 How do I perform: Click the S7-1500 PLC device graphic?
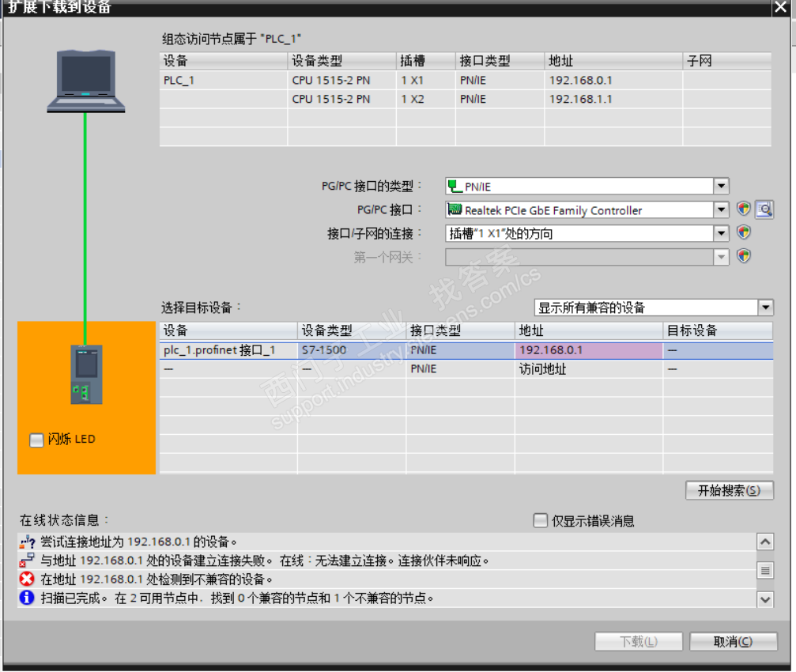[86, 375]
